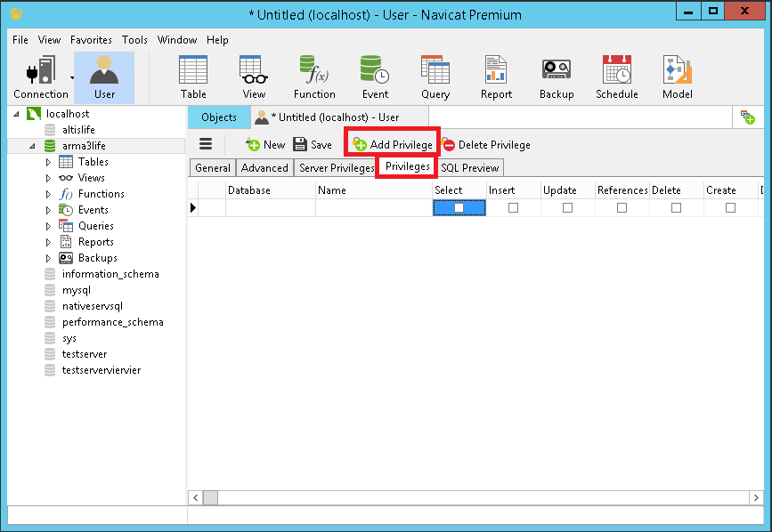Open the Event toolbar icon

[x=375, y=77]
